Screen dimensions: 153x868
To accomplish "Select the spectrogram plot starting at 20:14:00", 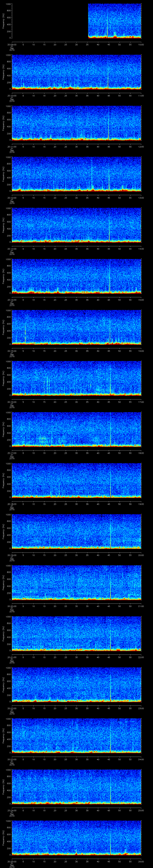I will pyautogui.click(x=77, y=276).
